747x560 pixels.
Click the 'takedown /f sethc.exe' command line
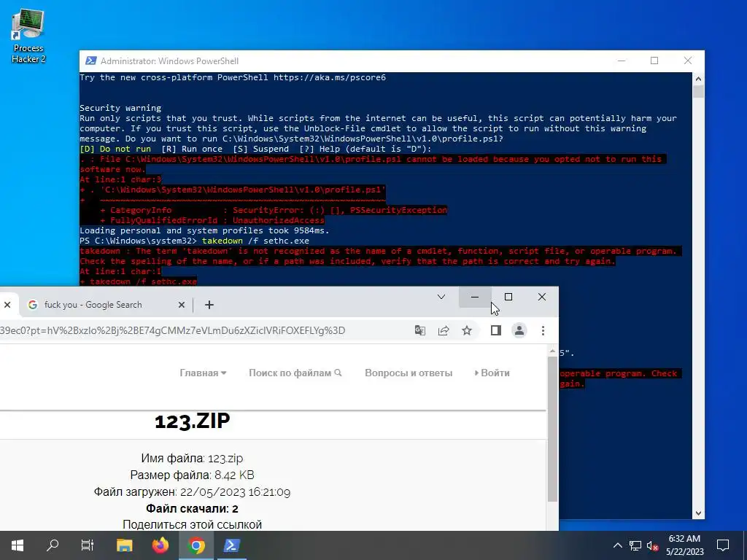(255, 241)
